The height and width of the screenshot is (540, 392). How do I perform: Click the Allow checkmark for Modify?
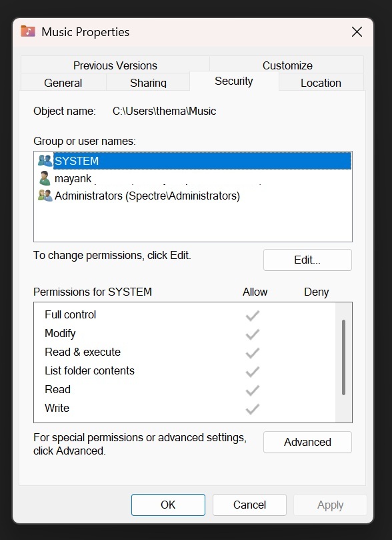click(x=252, y=333)
